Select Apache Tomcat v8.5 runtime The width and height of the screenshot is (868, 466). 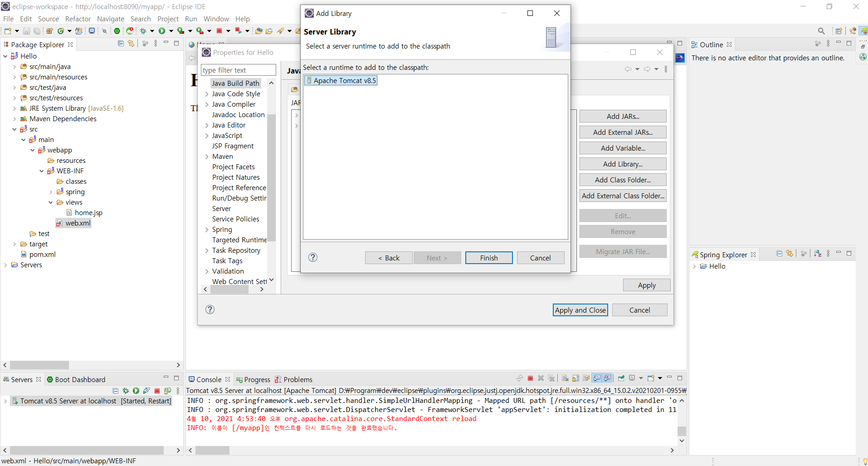click(x=341, y=80)
